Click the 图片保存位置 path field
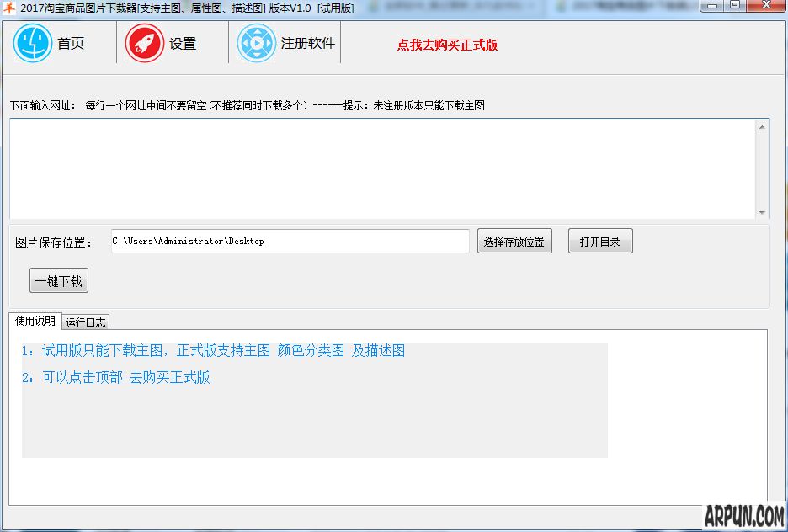The width and height of the screenshot is (788, 532). [290, 241]
